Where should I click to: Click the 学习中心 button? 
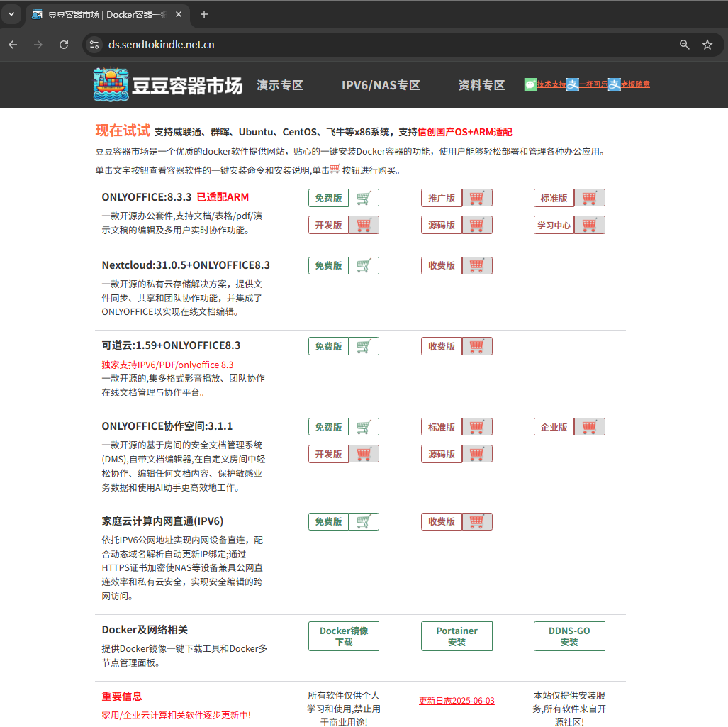tap(554, 225)
